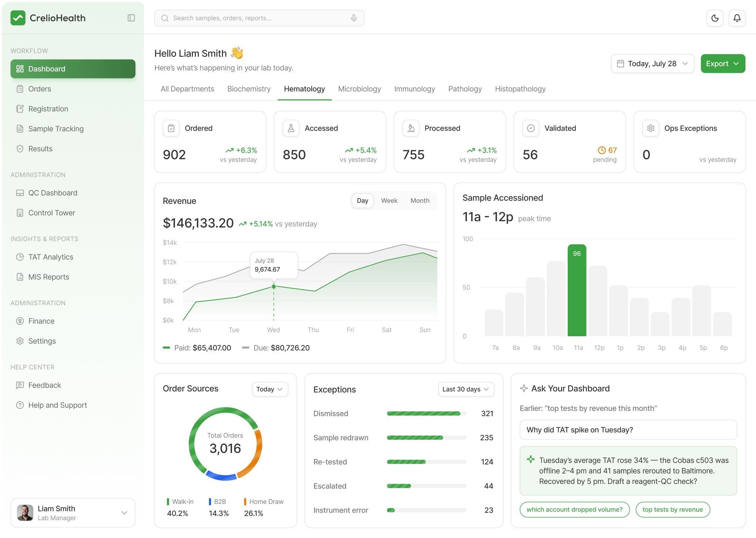Viewport: 756px width, 538px height.
Task: Open the Export dropdown button
Action: 723,64
